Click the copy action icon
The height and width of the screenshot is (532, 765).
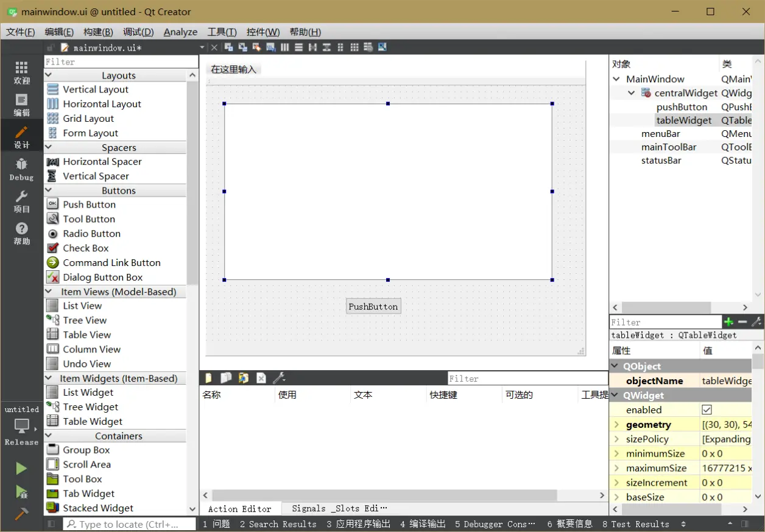pos(226,378)
